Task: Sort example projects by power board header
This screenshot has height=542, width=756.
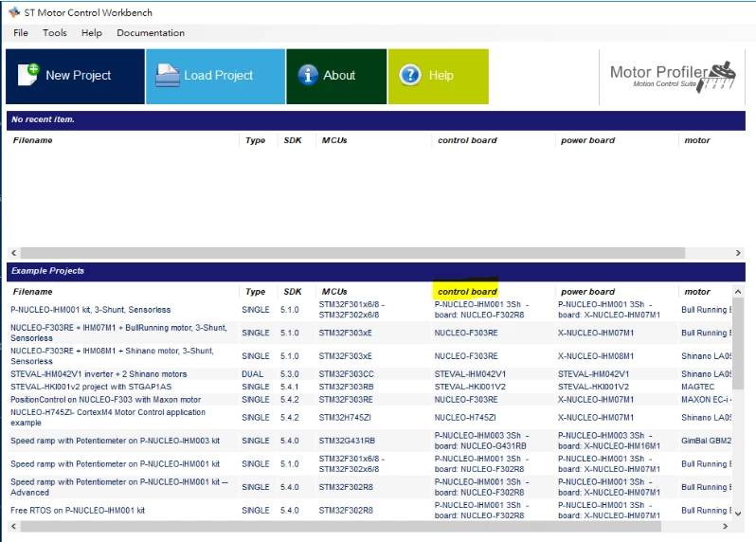Action: tap(587, 292)
